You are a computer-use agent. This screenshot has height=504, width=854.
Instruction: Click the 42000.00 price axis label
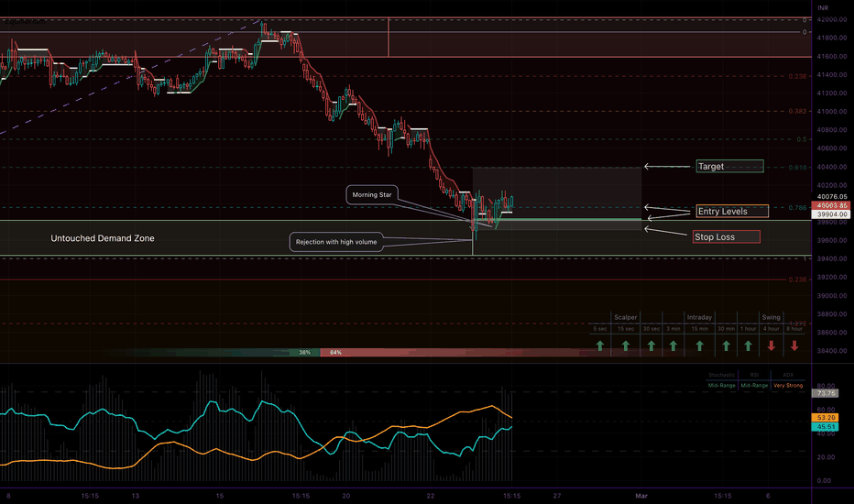click(832, 19)
